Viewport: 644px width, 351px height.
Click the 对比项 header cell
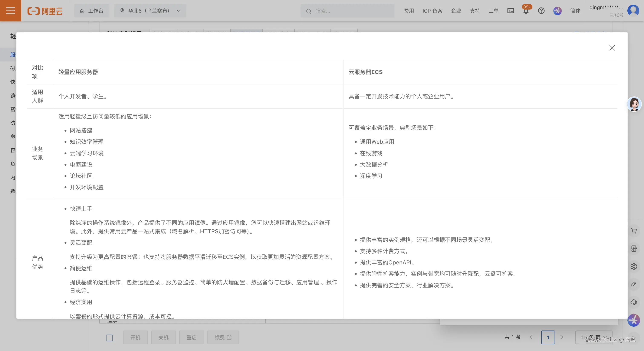(37, 72)
